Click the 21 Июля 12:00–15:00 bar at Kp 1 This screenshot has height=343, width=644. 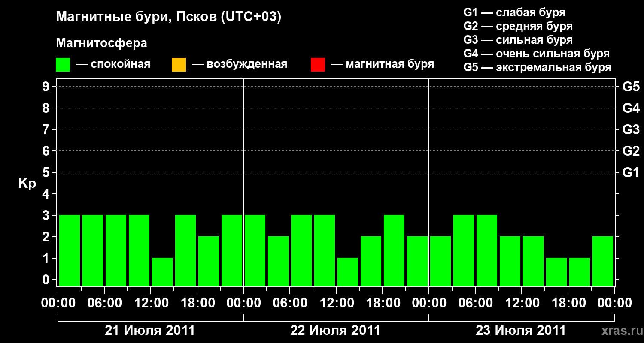pos(162,272)
